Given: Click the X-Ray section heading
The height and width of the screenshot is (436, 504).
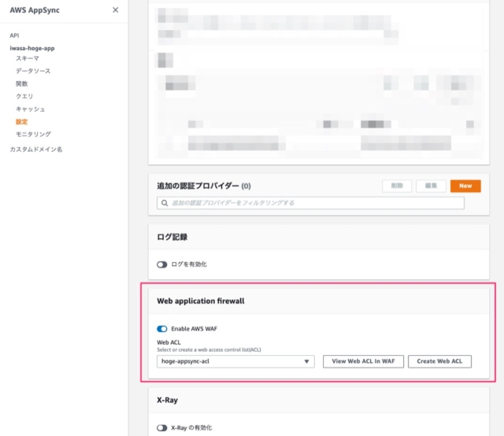Looking at the screenshot, I should coord(167,400).
